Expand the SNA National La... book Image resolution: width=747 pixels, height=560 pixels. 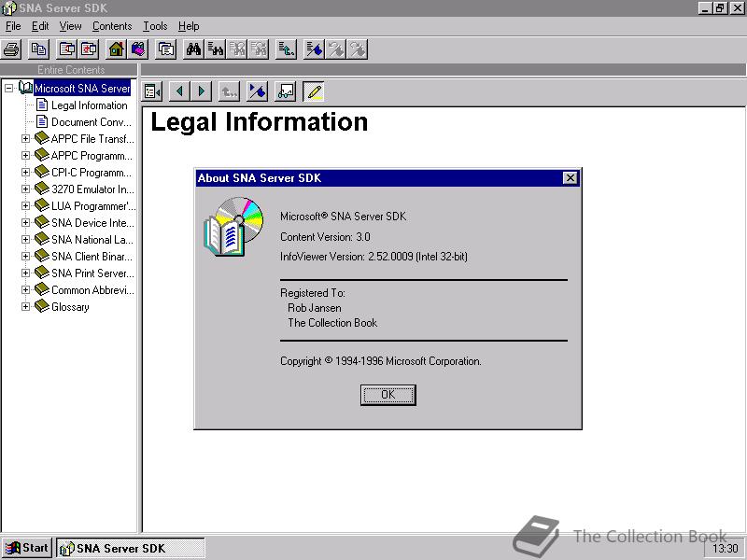tap(26, 239)
